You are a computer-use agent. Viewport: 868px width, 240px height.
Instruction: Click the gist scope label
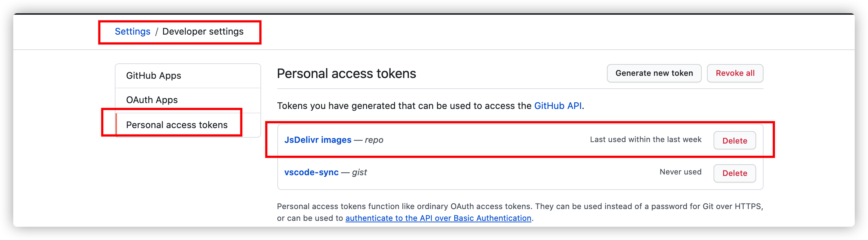[x=359, y=172]
